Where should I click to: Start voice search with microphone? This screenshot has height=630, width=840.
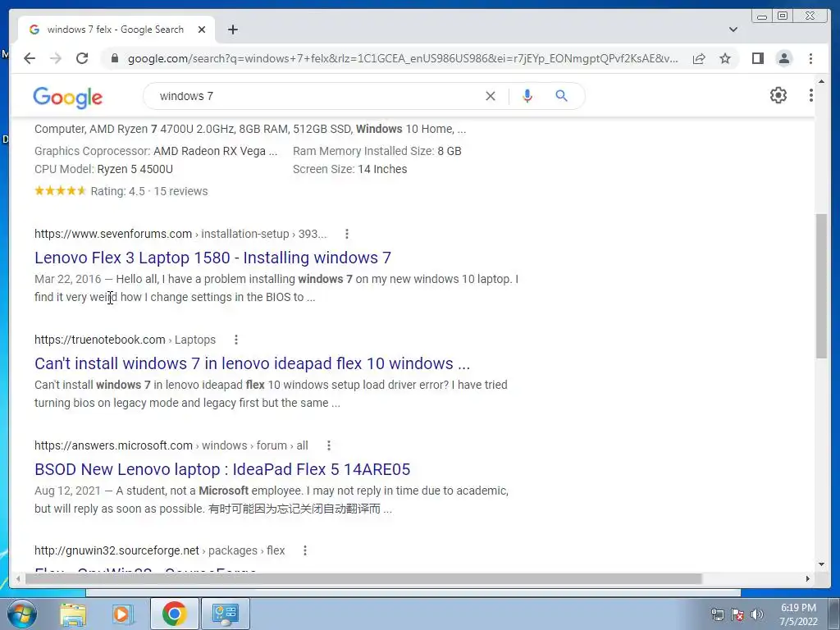click(x=527, y=96)
